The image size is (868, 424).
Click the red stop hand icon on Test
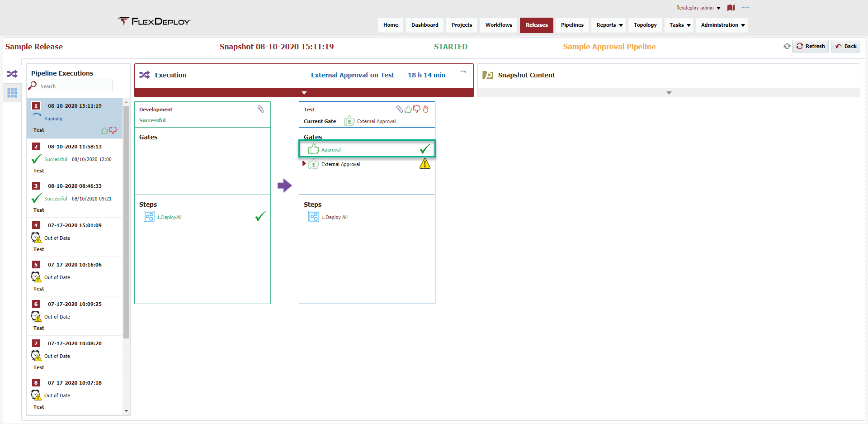pyautogui.click(x=425, y=109)
